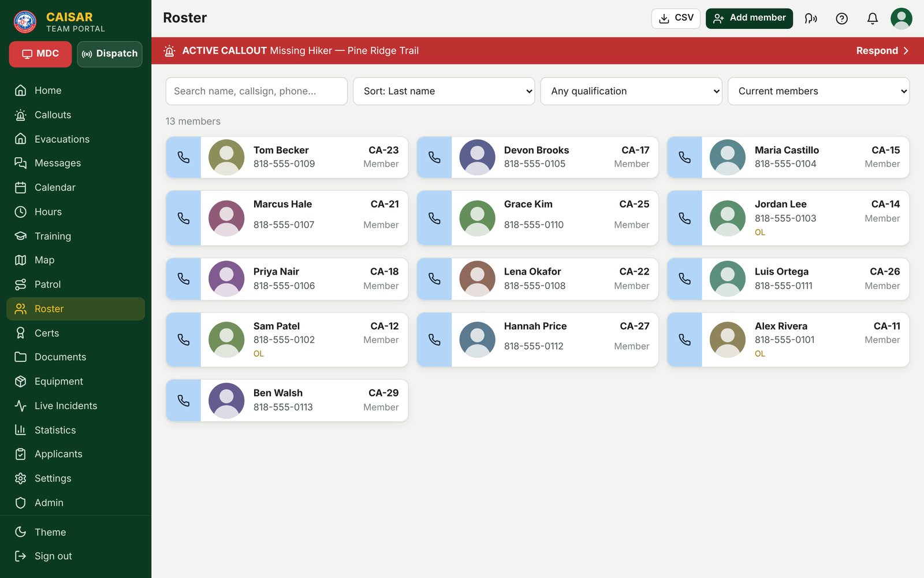Screen dimensions: 924x578
Task: Go to Callouts in sidebar
Action: tap(76, 114)
